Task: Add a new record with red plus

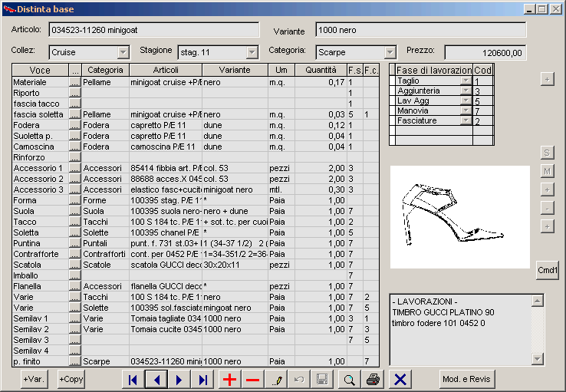Action: pos(229,380)
